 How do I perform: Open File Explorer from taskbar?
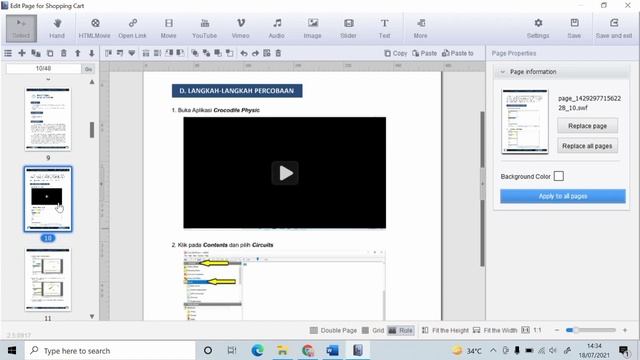(282, 351)
